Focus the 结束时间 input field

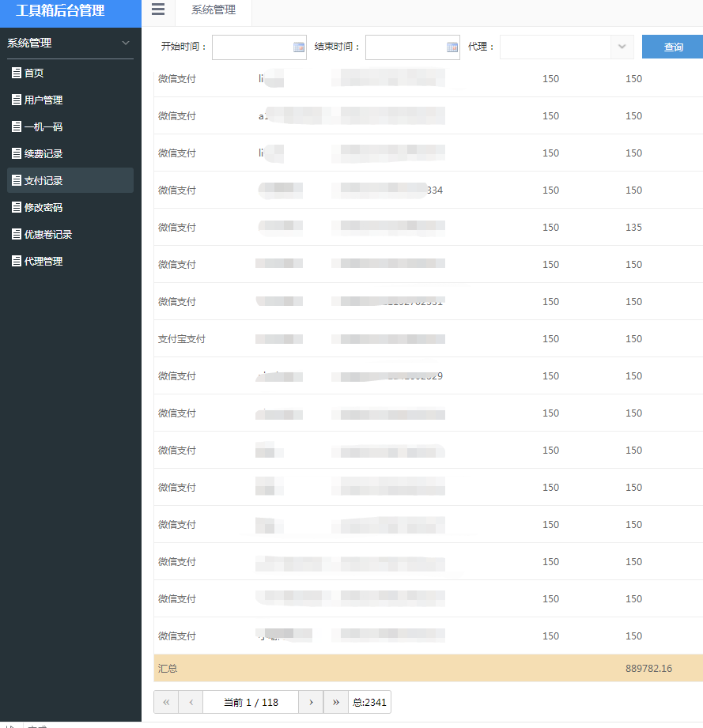pos(412,47)
